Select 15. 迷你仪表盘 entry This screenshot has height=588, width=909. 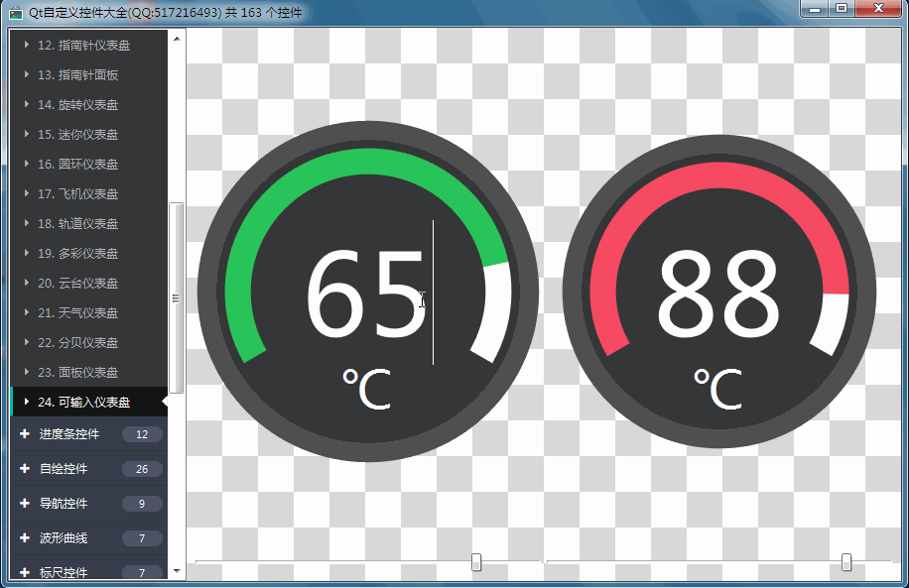click(77, 134)
